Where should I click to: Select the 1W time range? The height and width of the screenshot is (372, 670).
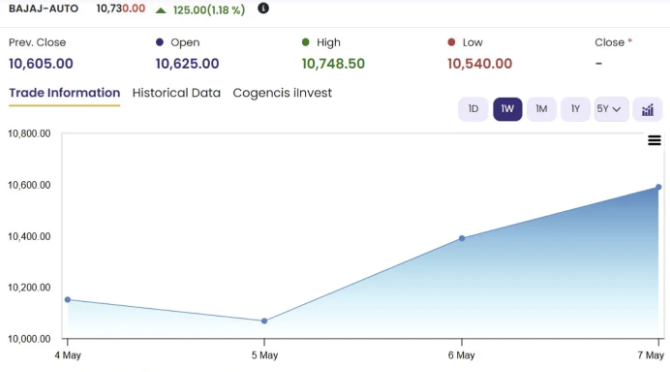(x=507, y=109)
